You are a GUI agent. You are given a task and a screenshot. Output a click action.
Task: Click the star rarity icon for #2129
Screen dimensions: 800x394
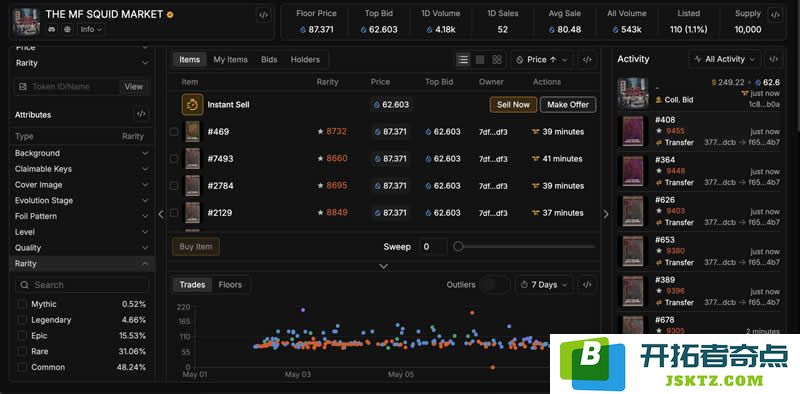coord(320,213)
